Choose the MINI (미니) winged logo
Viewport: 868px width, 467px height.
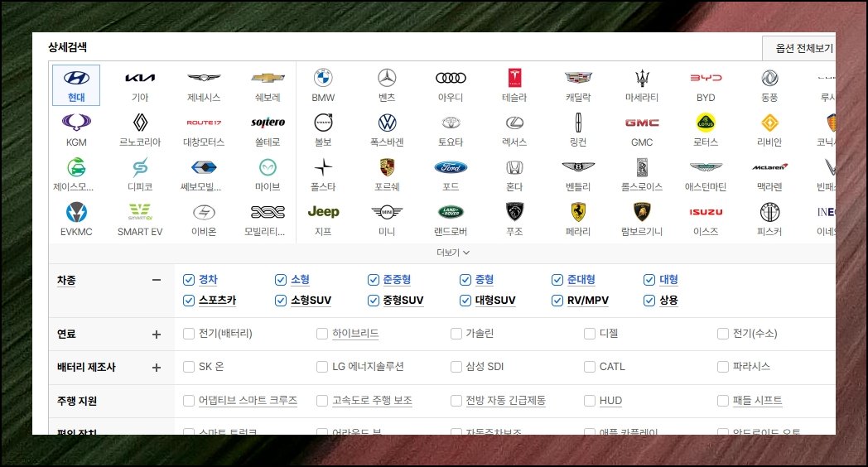click(387, 212)
